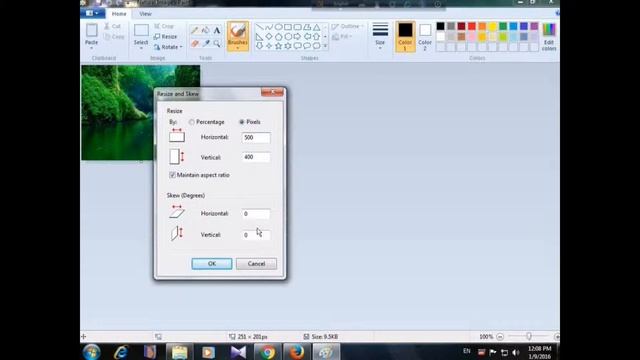This screenshot has width=640, height=360.
Task: Select the Magnifier tool
Action: 217,43
